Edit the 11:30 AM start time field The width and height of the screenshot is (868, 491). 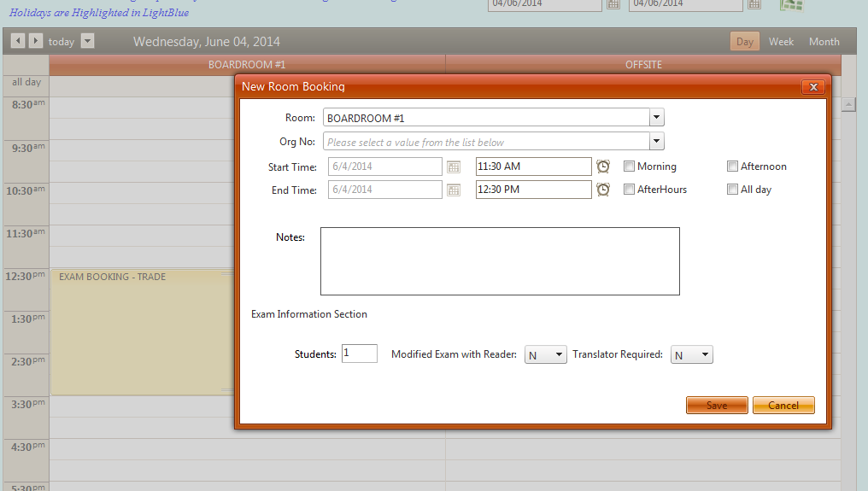pyautogui.click(x=534, y=167)
